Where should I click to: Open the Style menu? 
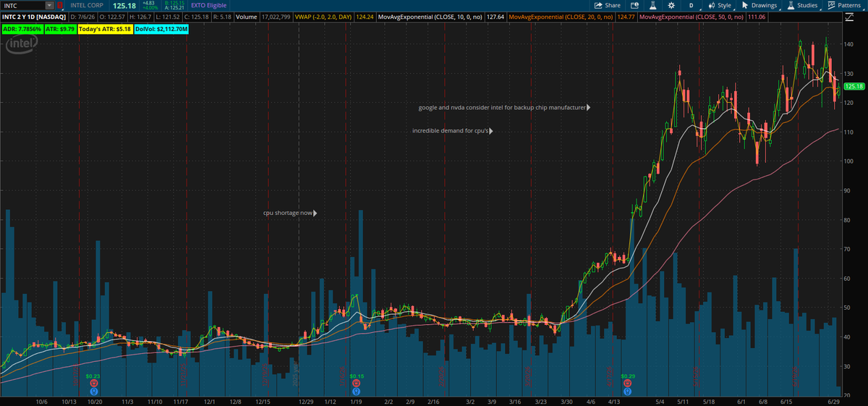pos(720,5)
